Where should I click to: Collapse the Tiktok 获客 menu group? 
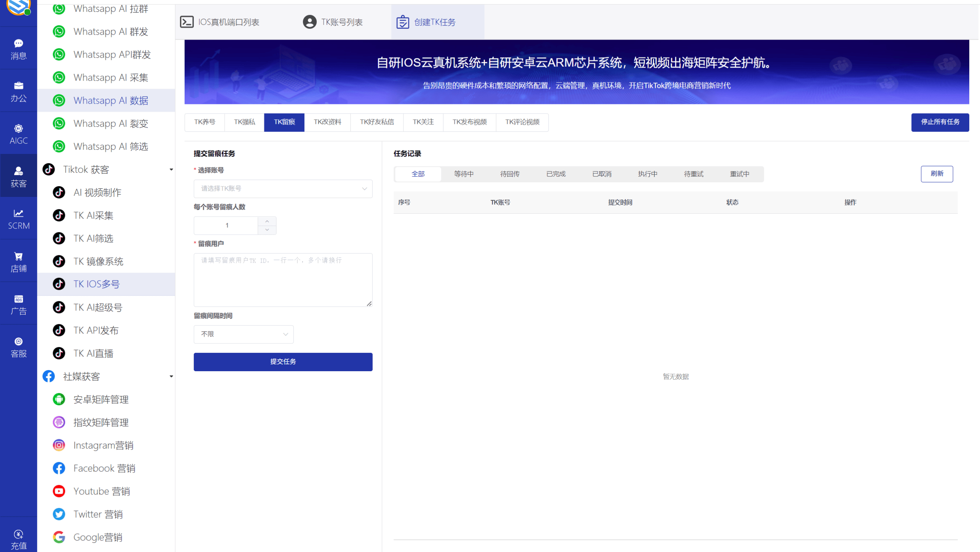coord(171,169)
